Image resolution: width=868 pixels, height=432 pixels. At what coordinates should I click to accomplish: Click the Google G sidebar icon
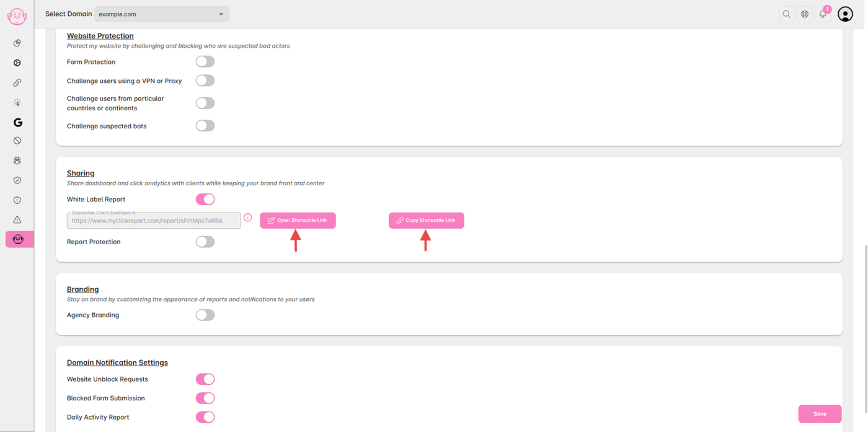pyautogui.click(x=17, y=122)
